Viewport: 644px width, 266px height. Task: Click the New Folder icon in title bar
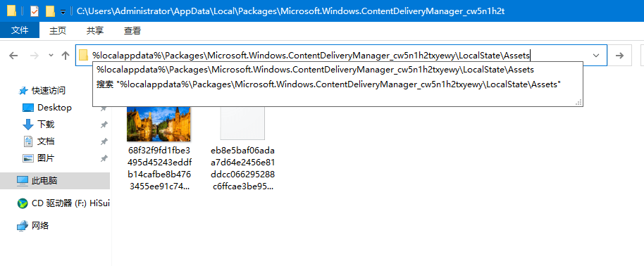tap(51, 11)
